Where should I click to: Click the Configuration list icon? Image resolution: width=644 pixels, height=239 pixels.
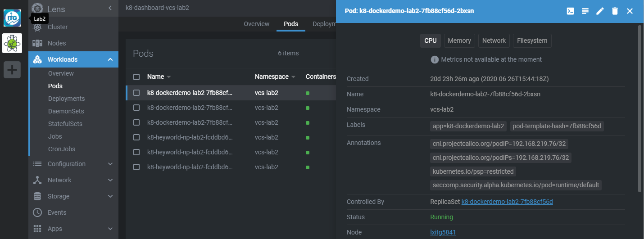click(x=38, y=164)
